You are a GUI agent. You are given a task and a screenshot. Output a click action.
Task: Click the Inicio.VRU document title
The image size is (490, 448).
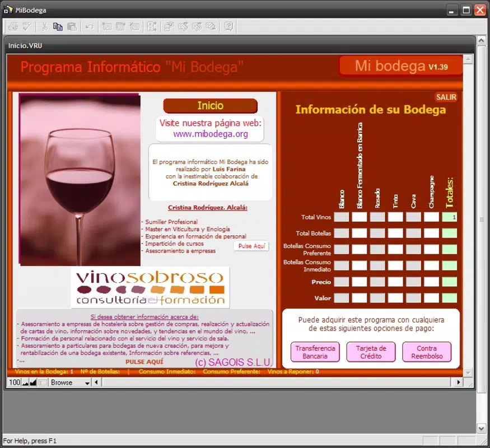[x=25, y=45]
